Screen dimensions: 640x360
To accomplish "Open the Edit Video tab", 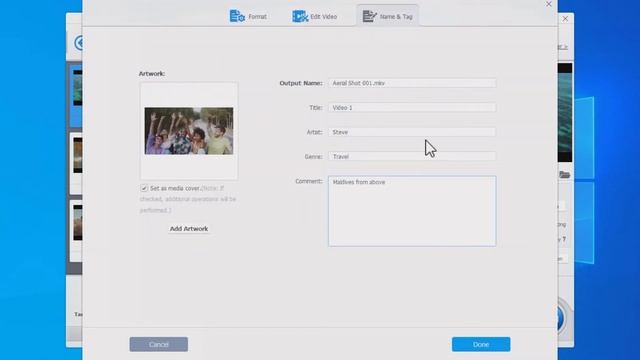I will click(314, 16).
